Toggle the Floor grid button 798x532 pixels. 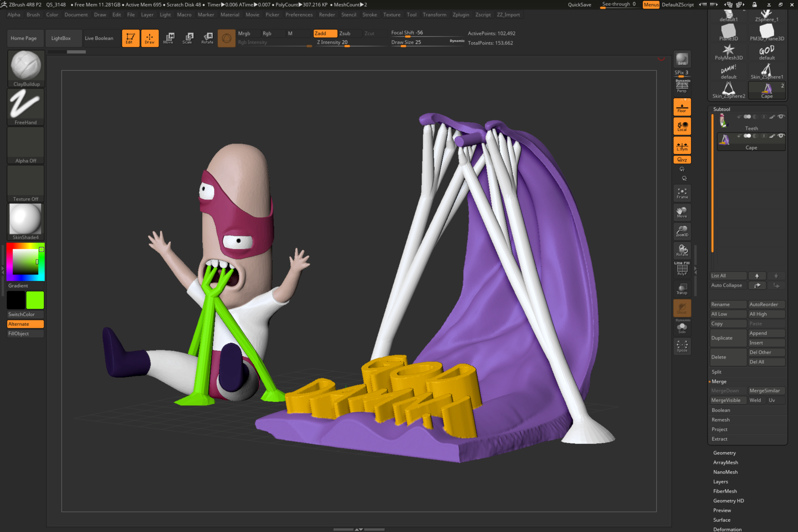pos(682,107)
